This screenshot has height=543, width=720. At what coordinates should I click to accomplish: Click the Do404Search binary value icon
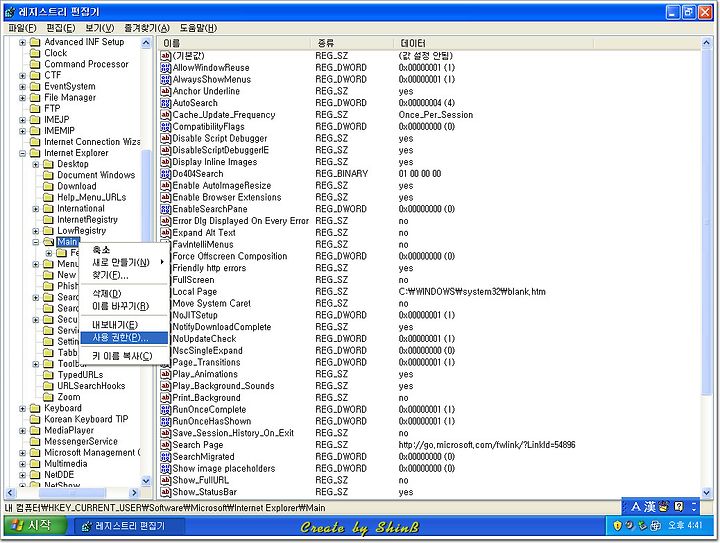pos(165,174)
